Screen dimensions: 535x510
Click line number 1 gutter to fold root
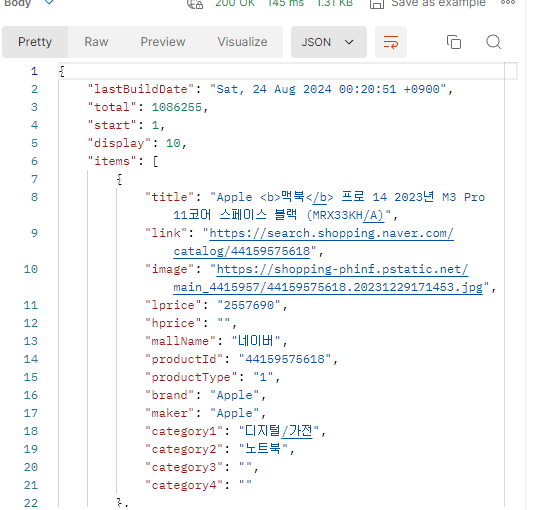point(34,71)
